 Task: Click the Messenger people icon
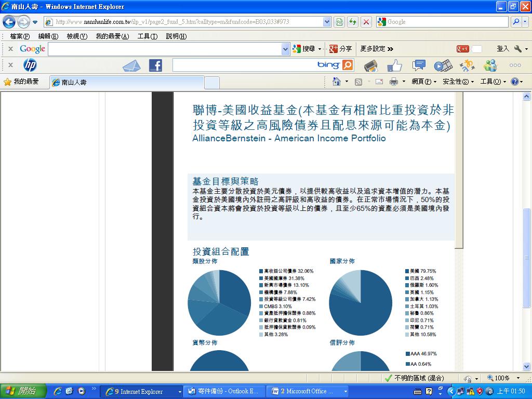click(x=490, y=65)
